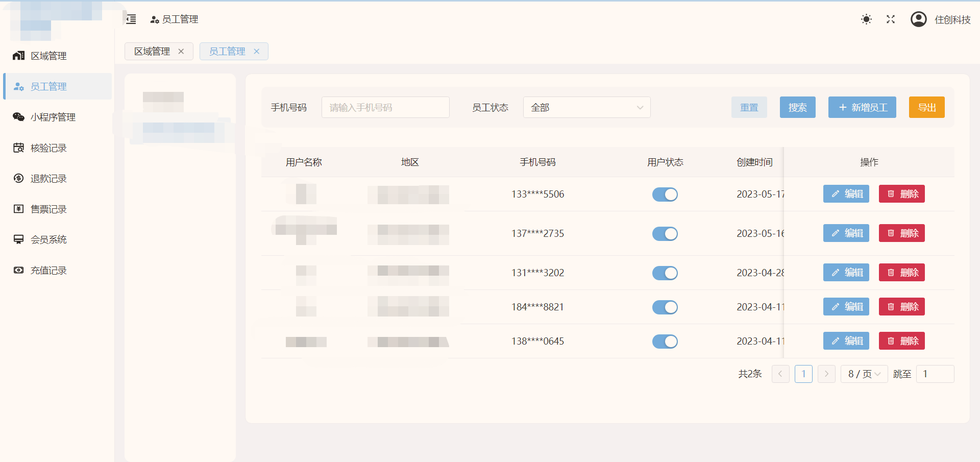Image resolution: width=980 pixels, height=462 pixels.
Task: Click the 员工管理 breadcrumb title
Action: pos(180,19)
